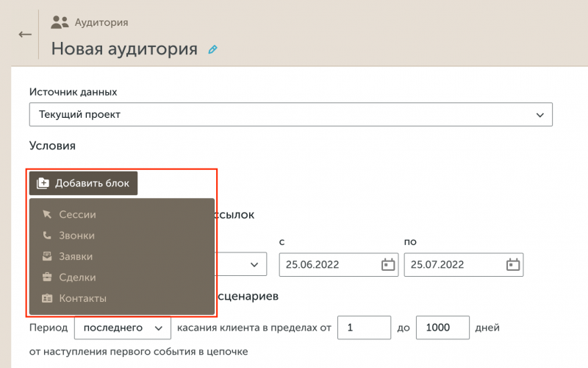588x368 pixels.
Task: Open calendar picker for start date
Action: click(387, 265)
